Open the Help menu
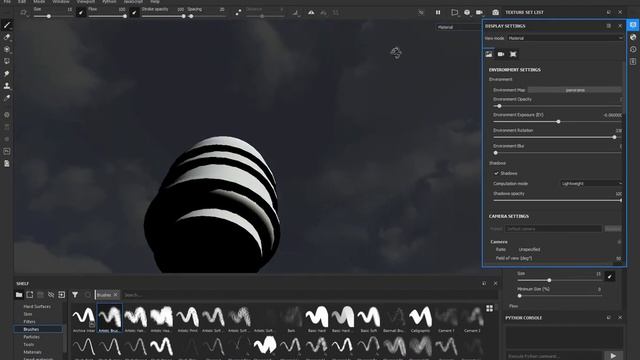Image resolution: width=640 pixels, height=360 pixels. point(155,2)
